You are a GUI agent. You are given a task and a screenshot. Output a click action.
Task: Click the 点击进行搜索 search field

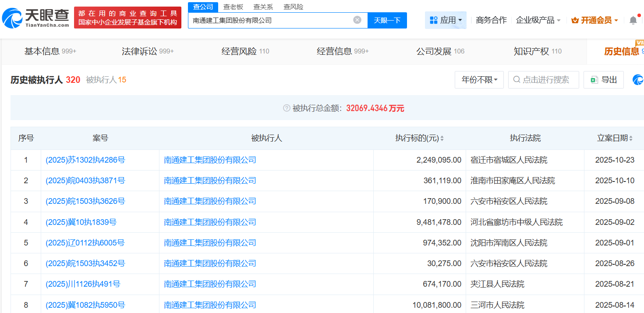(543, 80)
